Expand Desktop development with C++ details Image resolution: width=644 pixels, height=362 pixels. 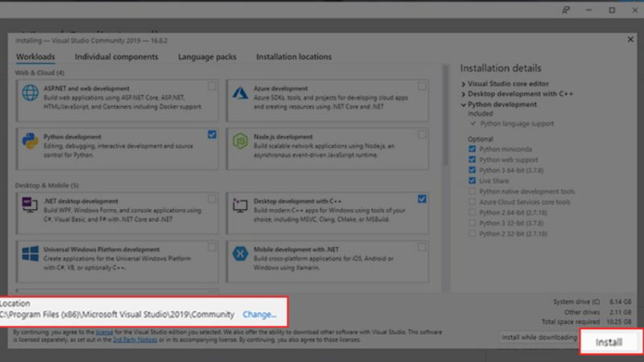click(x=464, y=94)
